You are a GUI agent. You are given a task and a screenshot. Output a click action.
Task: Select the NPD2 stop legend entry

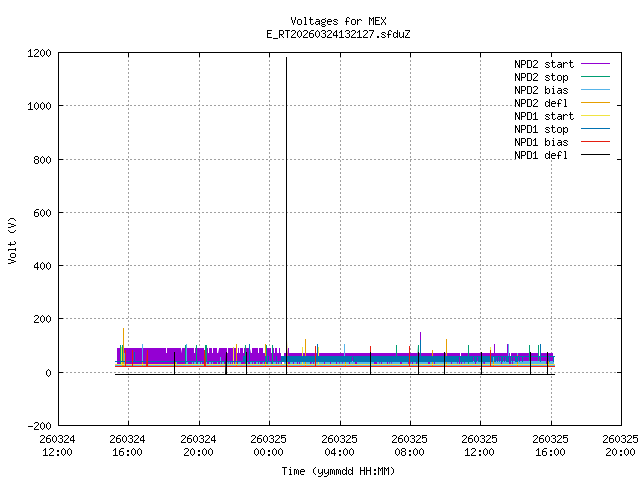click(543, 77)
